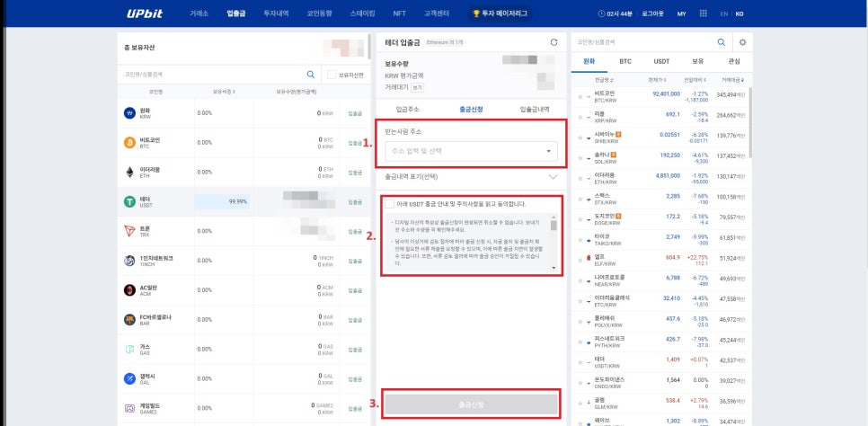Viewport: 868px width, 426px height.
Task: Click search magnifier in market list panel
Action: coord(722,42)
